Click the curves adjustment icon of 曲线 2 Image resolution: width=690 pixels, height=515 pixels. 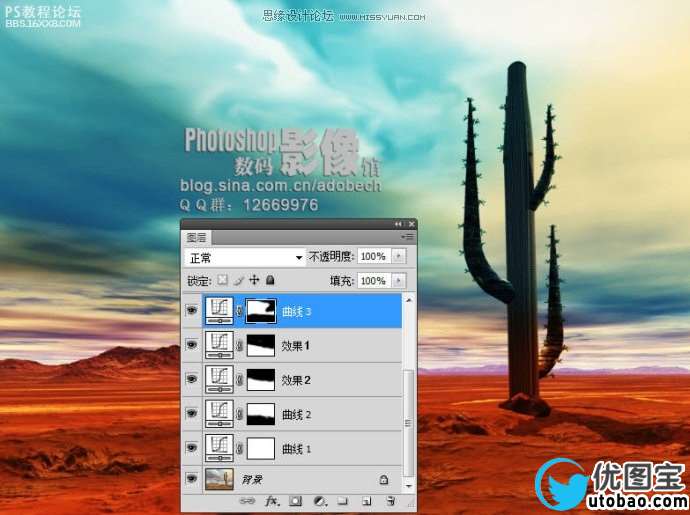coord(219,414)
